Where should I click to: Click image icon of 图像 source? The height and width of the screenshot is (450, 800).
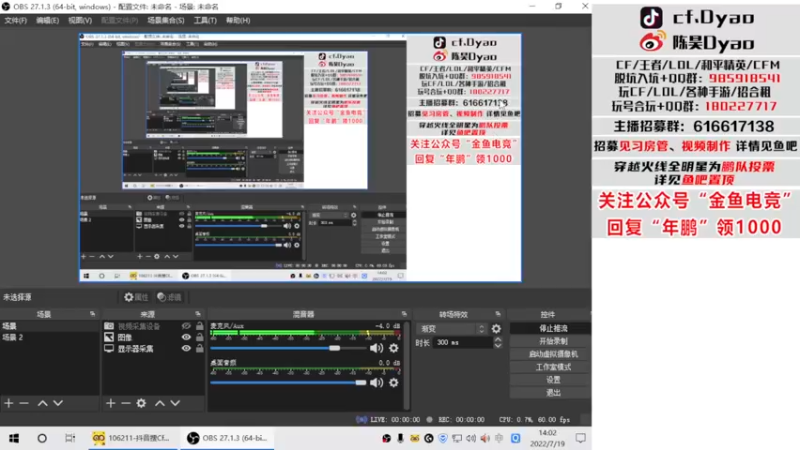click(109, 337)
